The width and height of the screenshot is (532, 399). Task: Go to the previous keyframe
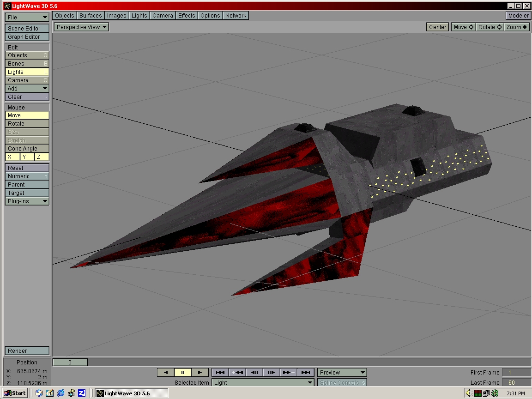237,372
